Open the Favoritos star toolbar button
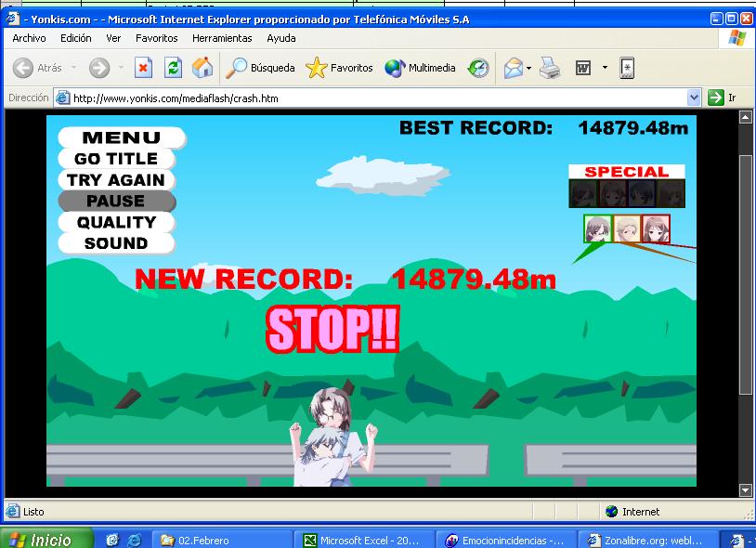 (339, 68)
